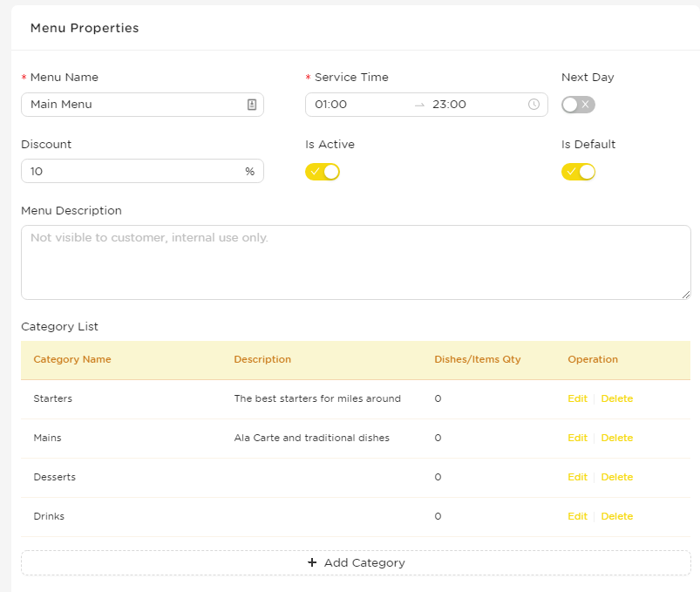The width and height of the screenshot is (700, 592).
Task: Click the Add Category button
Action: pos(356,562)
